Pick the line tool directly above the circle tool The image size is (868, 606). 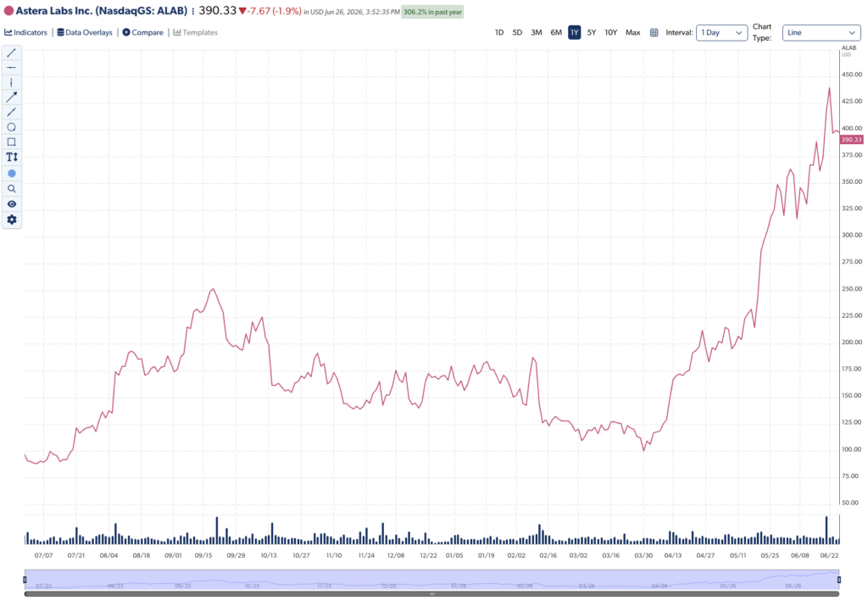(12, 113)
